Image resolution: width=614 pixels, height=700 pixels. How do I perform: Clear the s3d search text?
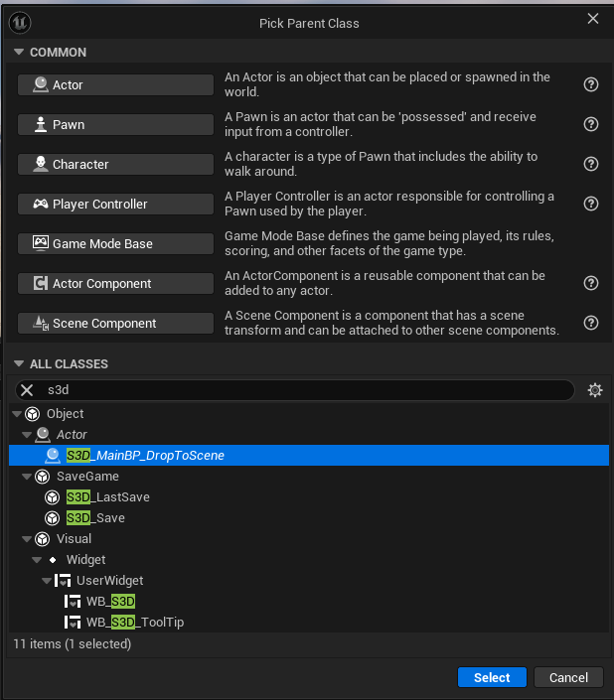pos(27,390)
